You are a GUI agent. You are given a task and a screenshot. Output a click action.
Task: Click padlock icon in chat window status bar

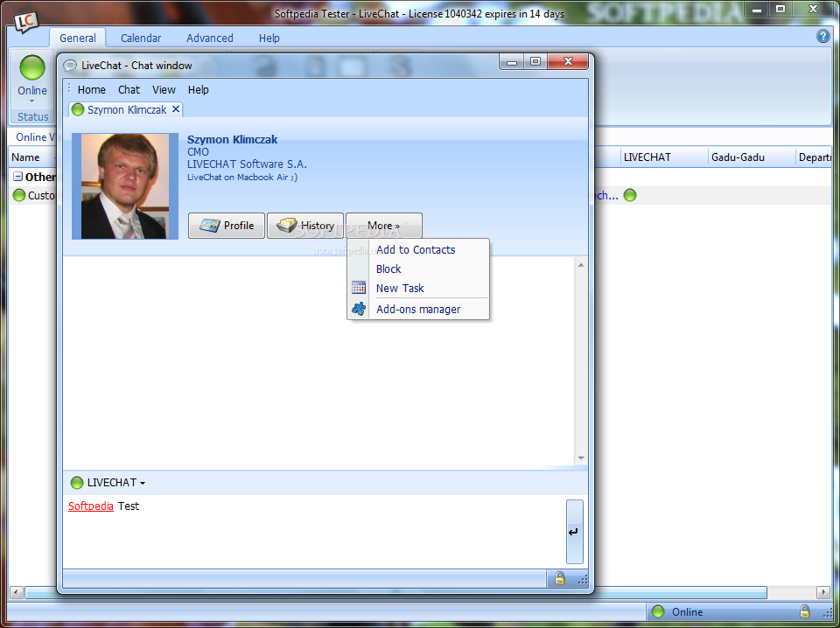560,579
